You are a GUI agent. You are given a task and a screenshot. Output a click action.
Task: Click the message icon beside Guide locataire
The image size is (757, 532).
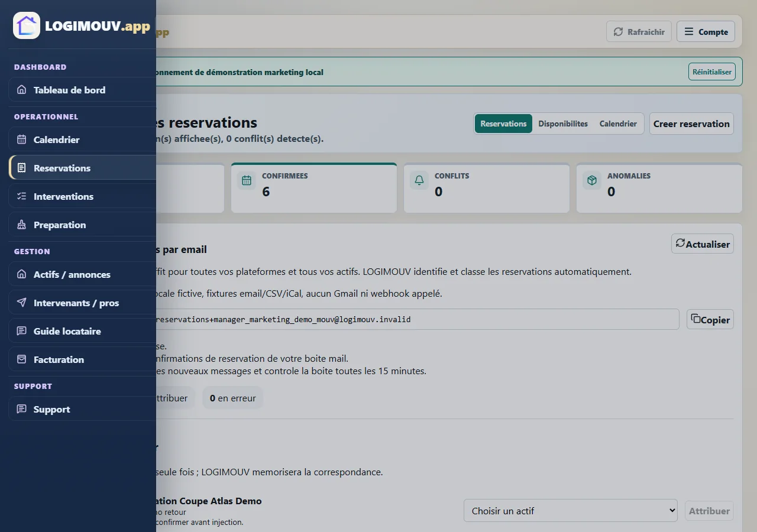[22, 331]
